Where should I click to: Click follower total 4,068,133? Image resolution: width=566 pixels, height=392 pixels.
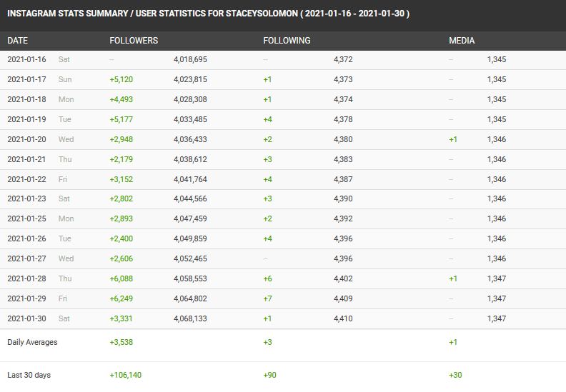tap(190, 318)
